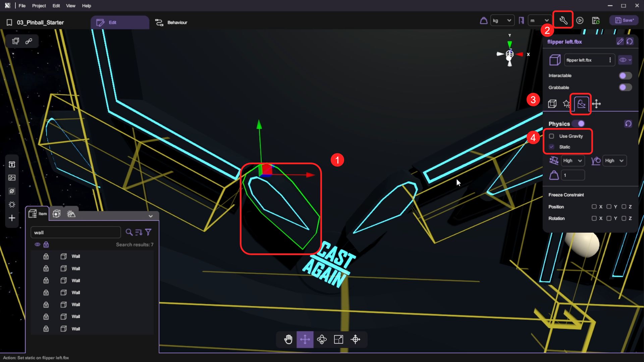Select the hand pan tool
Image resolution: width=644 pixels, height=362 pixels.
coord(288,339)
